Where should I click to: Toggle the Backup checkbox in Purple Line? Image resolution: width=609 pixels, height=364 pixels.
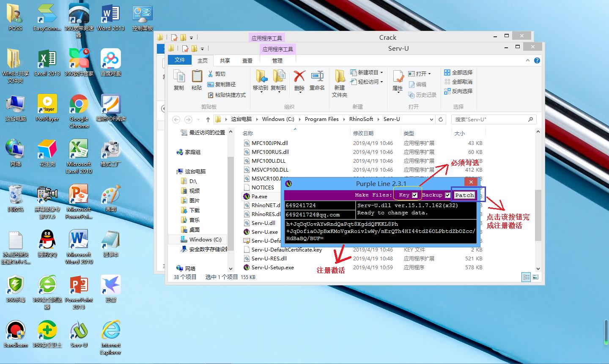(447, 195)
